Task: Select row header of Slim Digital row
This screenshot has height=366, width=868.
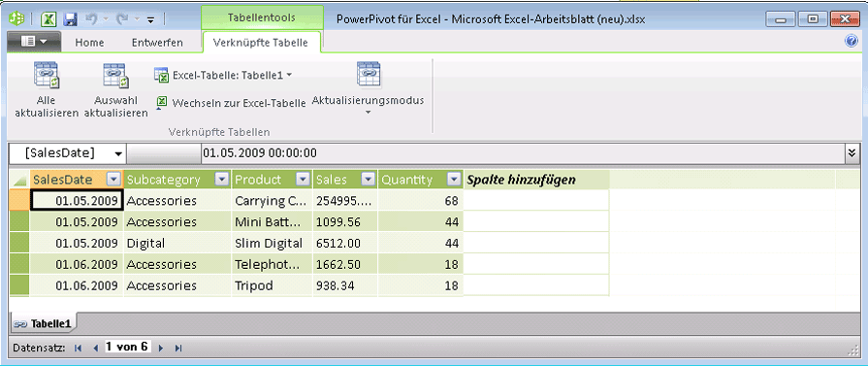Action: tap(19, 243)
